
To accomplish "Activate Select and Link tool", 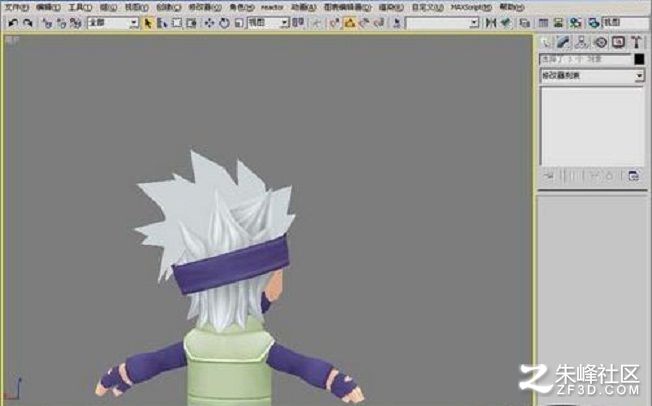I will coord(47,23).
